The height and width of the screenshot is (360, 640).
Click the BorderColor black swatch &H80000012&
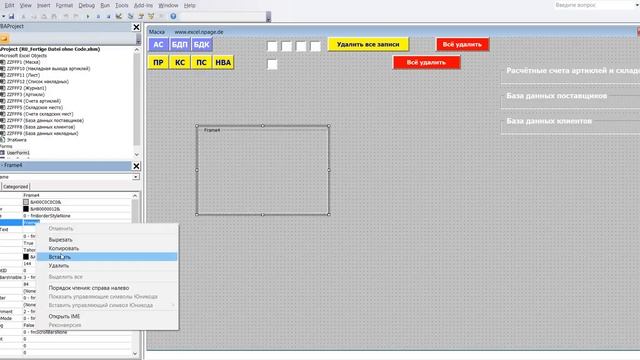26,209
